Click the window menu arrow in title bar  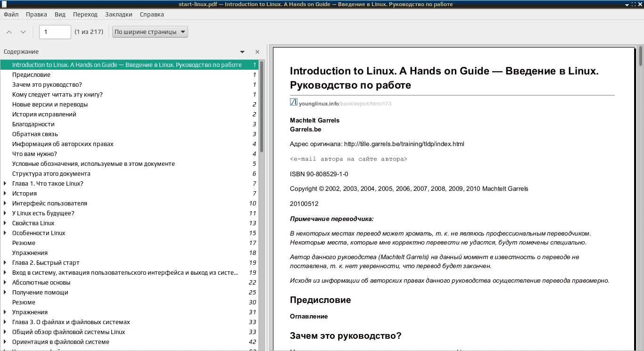coord(627,4)
